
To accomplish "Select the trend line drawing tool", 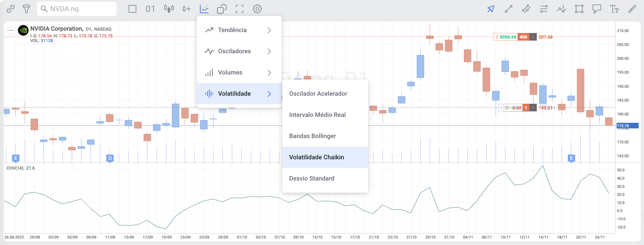I will click(x=509, y=9).
